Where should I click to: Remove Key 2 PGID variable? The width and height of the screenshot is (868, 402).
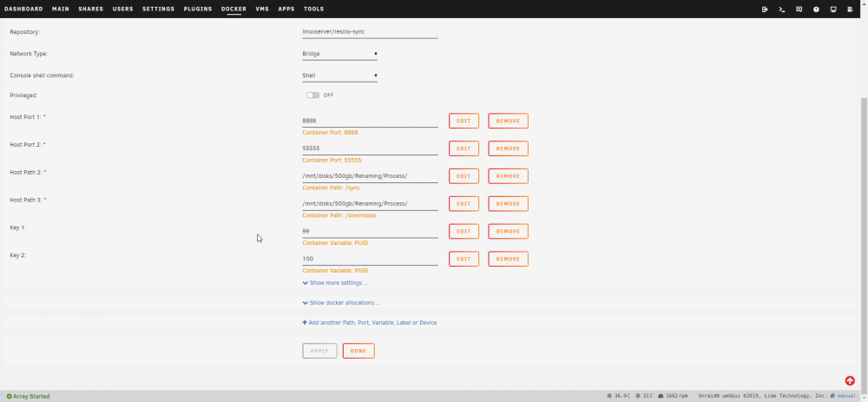(x=508, y=259)
